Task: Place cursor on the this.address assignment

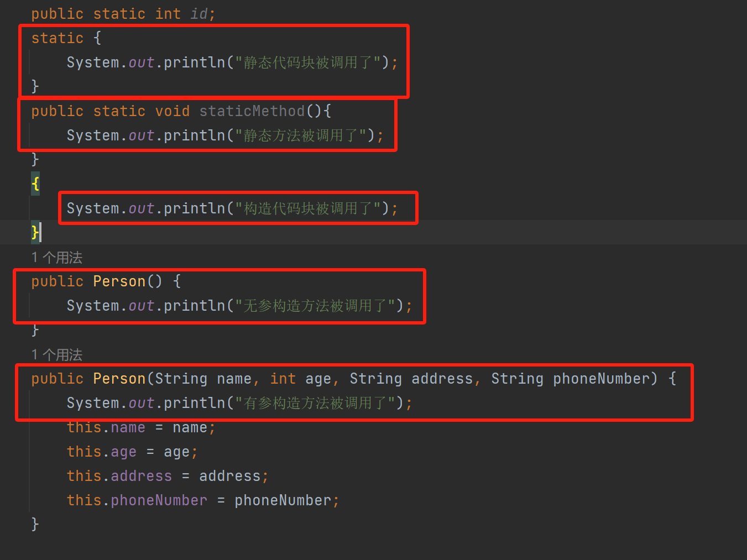Action: coord(167,477)
